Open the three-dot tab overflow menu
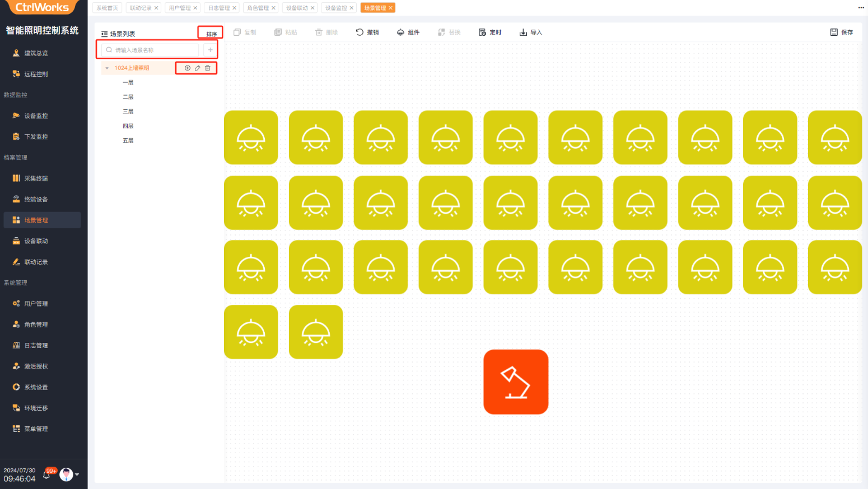 pos(861,8)
